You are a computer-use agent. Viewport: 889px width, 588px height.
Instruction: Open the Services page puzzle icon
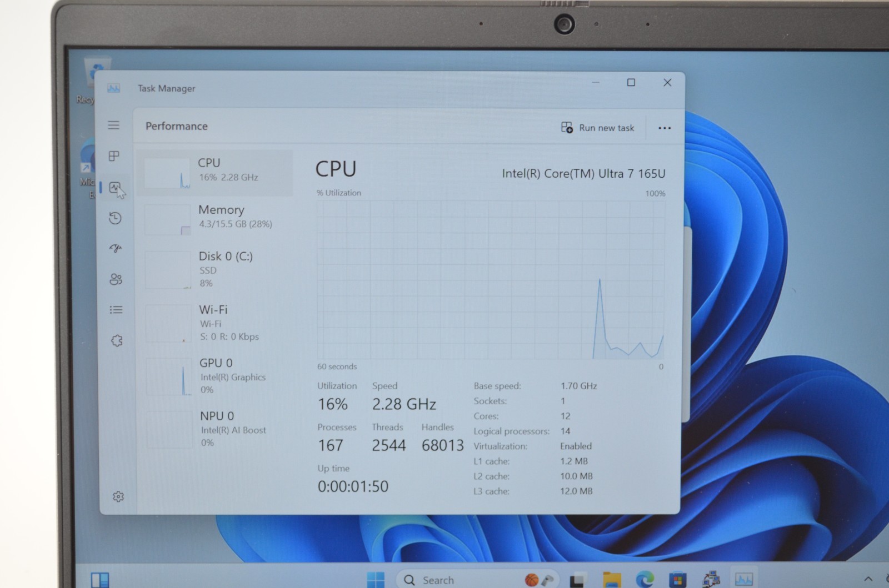pos(117,340)
